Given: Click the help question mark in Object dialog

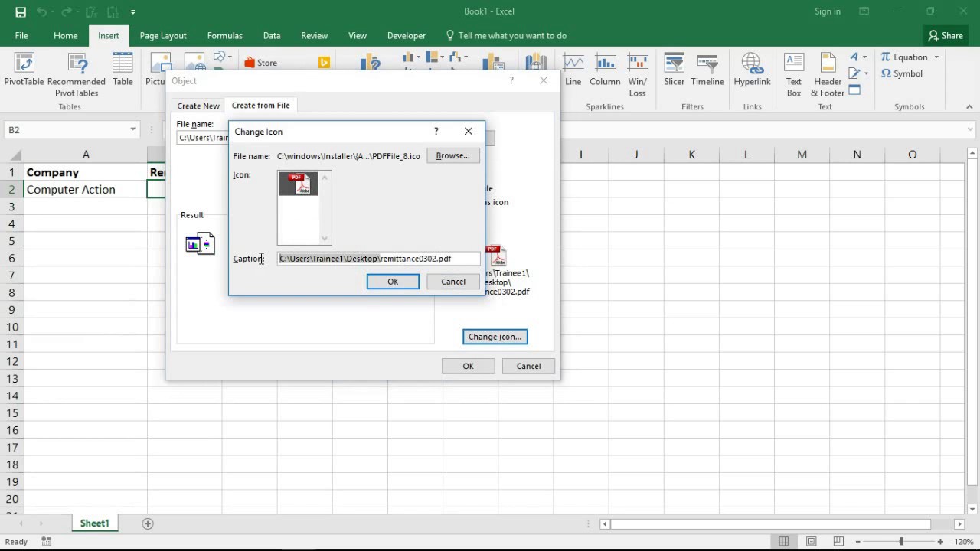Looking at the screenshot, I should 511,80.
